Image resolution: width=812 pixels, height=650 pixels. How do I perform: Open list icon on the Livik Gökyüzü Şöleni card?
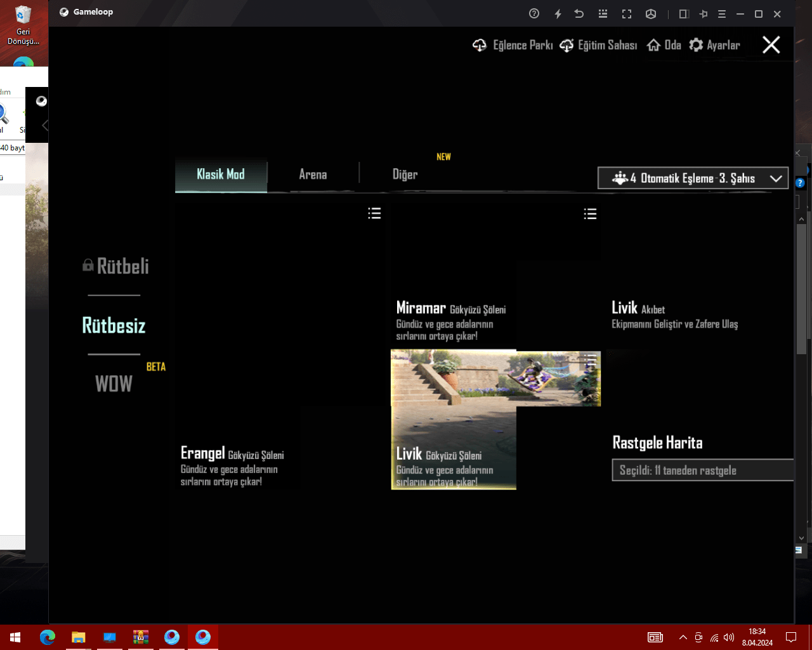591,361
